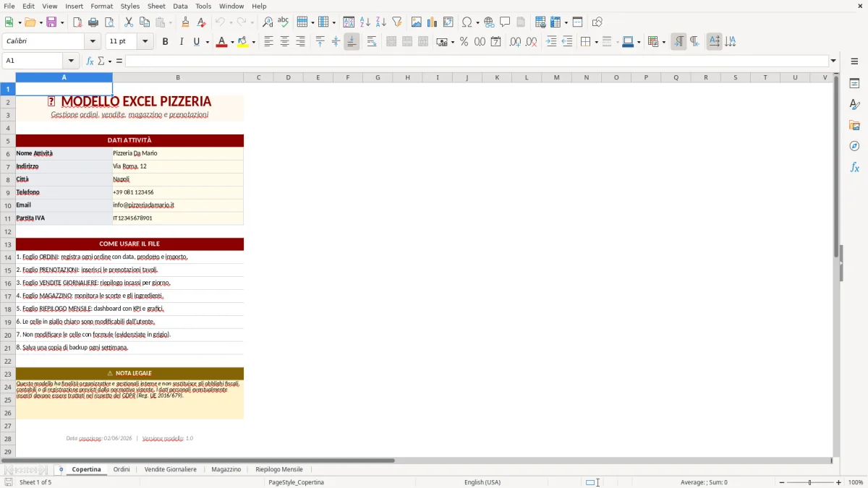
Task: Click the Print icon
Action: pos(94,22)
